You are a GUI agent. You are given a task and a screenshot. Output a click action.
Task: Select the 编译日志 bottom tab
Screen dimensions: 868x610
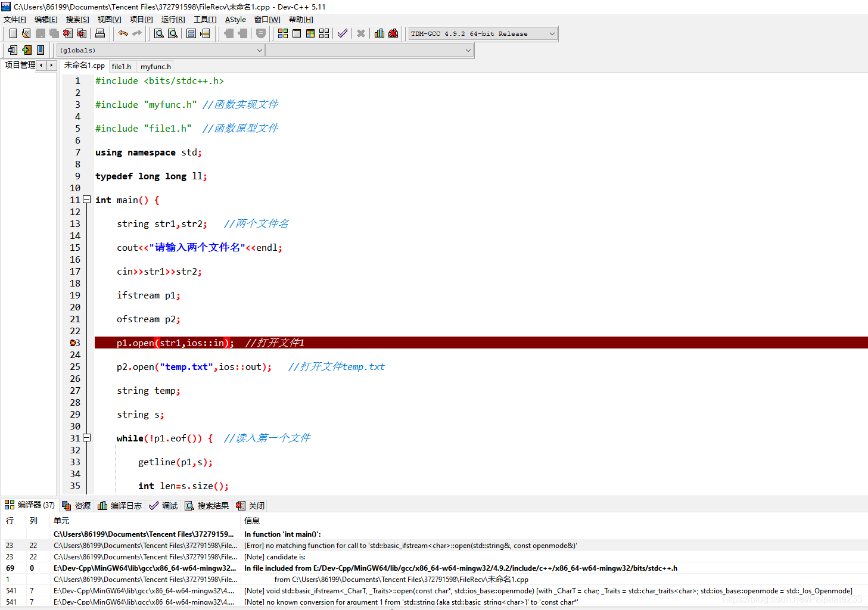[120, 505]
